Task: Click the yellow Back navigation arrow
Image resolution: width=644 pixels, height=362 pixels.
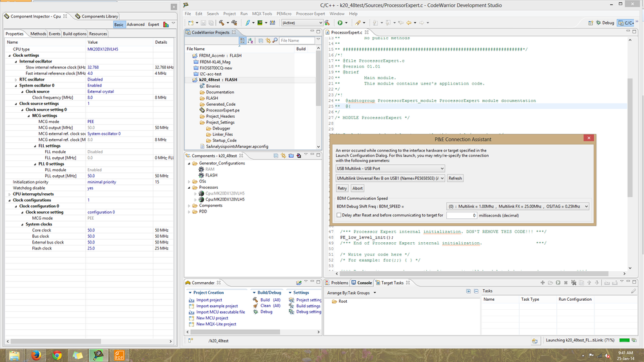Action: [409, 23]
